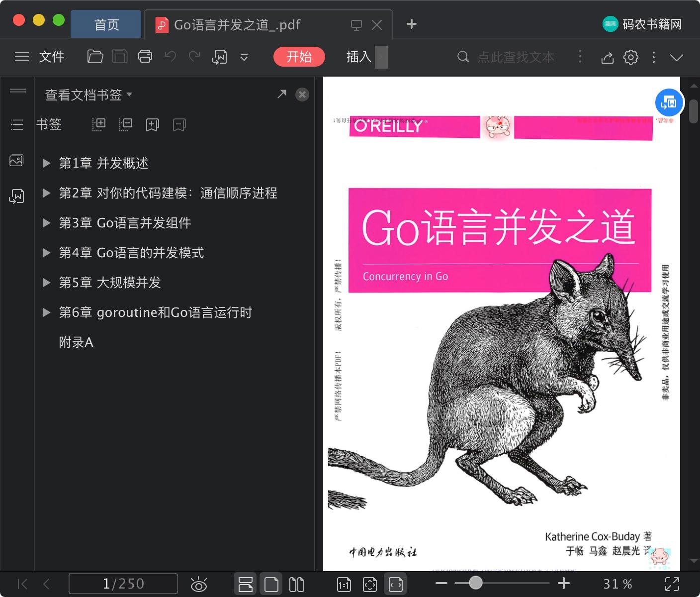Collapse the sidebar panel toggle at top
The image size is (700, 597).
pyautogui.click(x=18, y=91)
